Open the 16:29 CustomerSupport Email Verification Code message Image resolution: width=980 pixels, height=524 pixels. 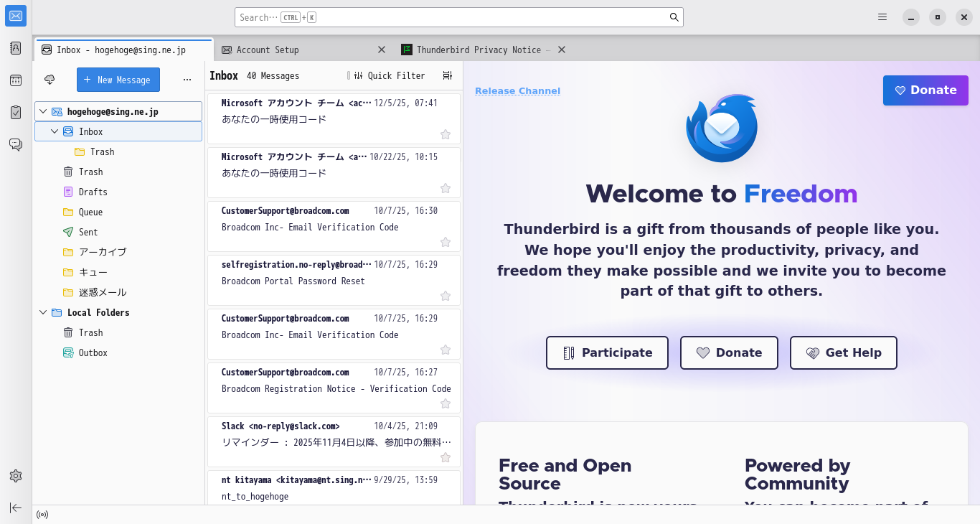pyautogui.click(x=334, y=334)
